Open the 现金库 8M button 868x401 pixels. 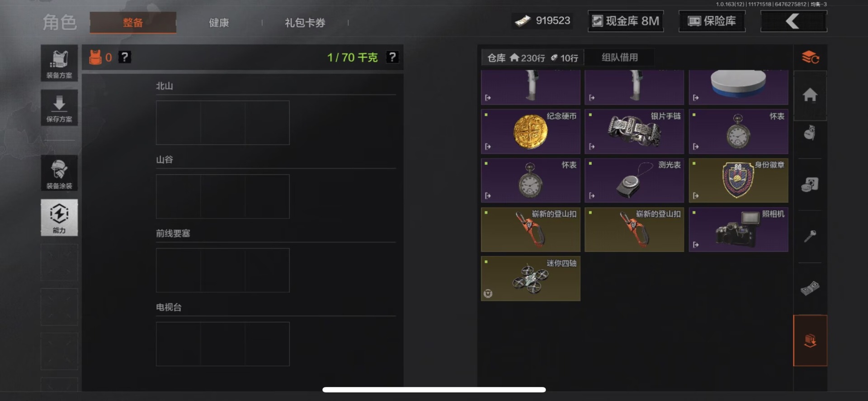[626, 21]
